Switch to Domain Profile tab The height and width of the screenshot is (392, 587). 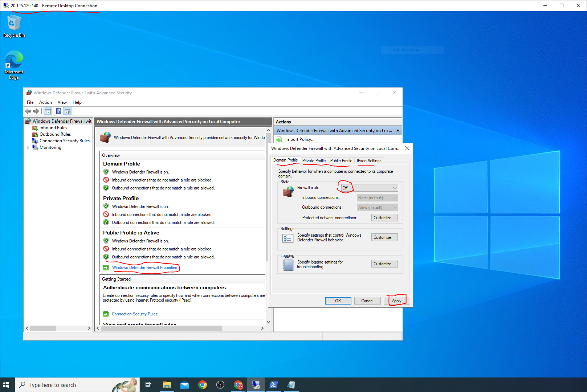click(285, 160)
